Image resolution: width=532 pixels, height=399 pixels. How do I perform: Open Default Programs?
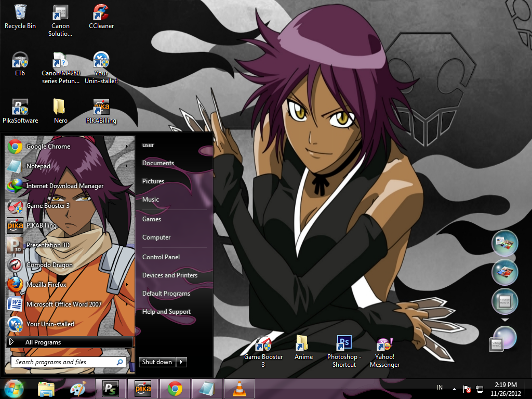166,294
